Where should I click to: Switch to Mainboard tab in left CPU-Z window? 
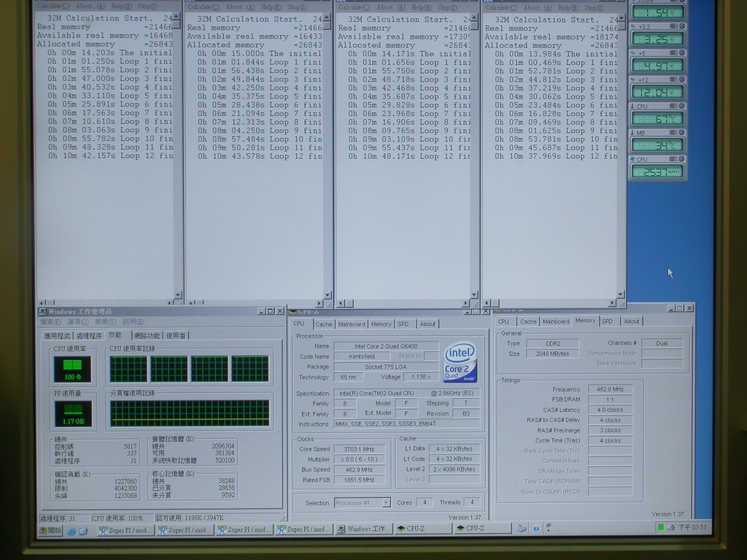[352, 324]
